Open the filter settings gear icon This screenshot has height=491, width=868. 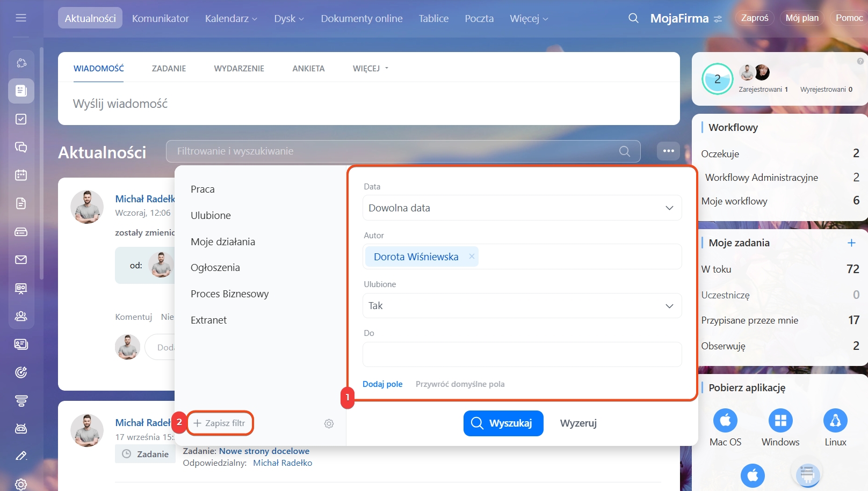coord(329,423)
